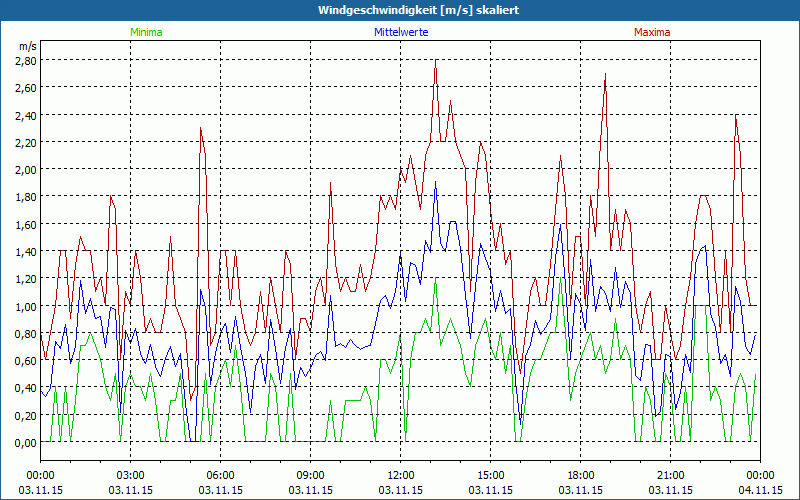800x500 pixels.
Task: Click the y-axis value 0,60
Action: [x=26, y=360]
